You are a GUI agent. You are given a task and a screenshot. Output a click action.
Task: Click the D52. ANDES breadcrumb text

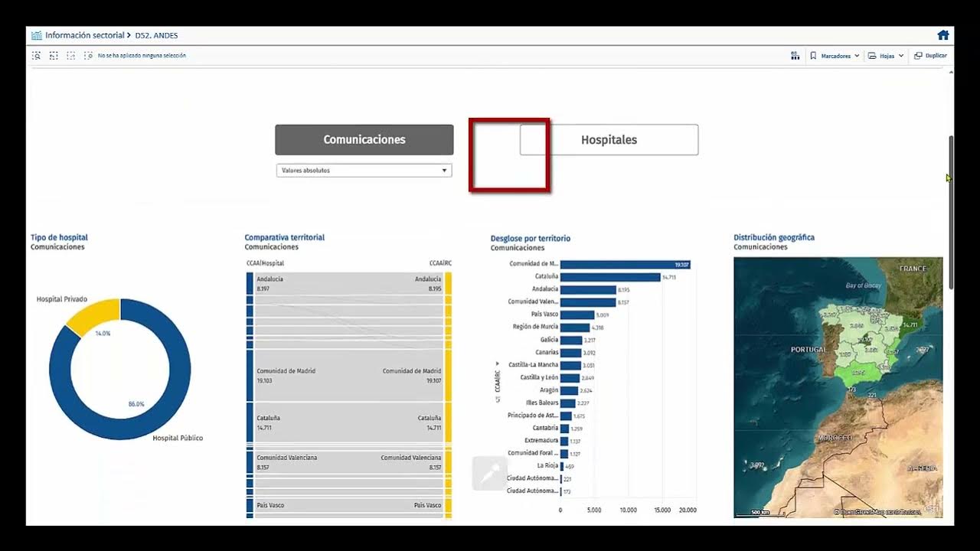(156, 35)
